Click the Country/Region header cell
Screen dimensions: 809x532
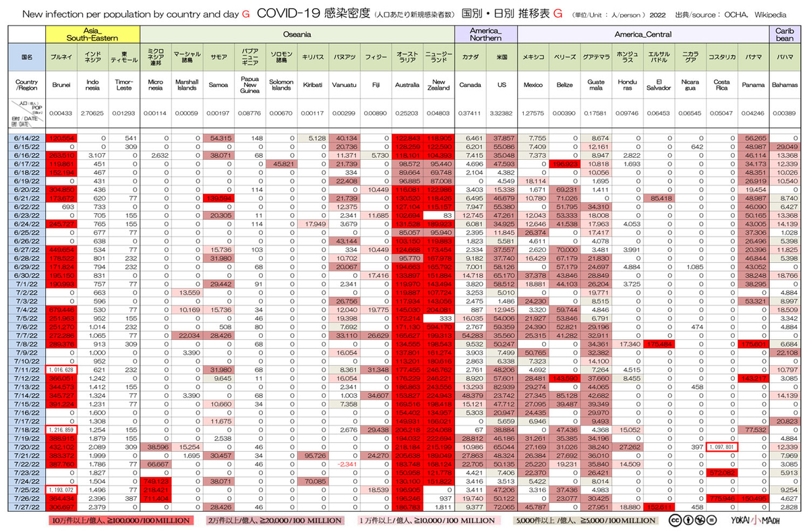pyautogui.click(x=27, y=86)
